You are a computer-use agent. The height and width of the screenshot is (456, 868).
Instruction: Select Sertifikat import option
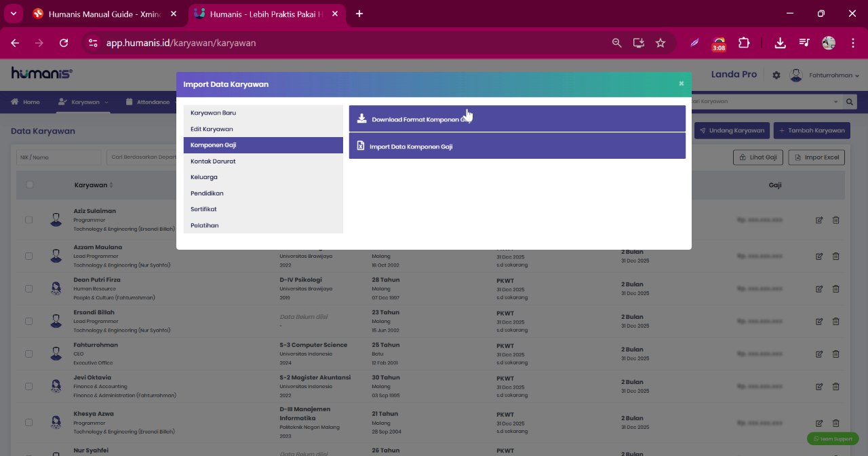click(263, 209)
